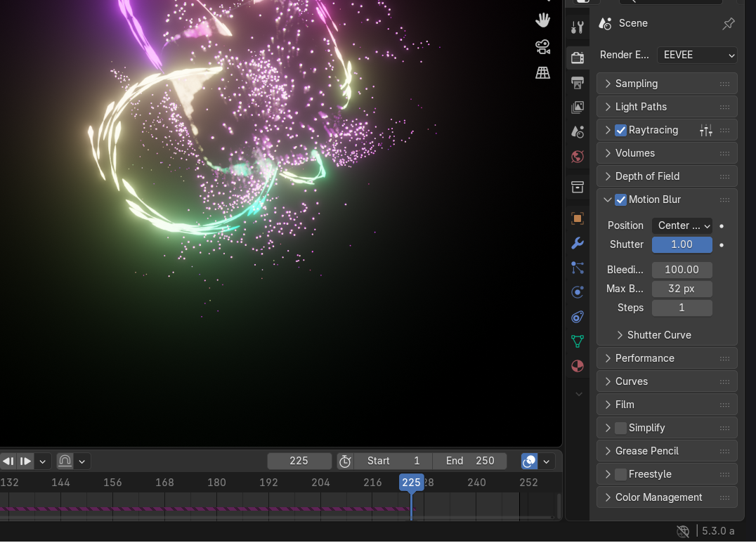This screenshot has height=543, width=756.
Task: Open the Object properties orange square tab
Action: pos(577,218)
